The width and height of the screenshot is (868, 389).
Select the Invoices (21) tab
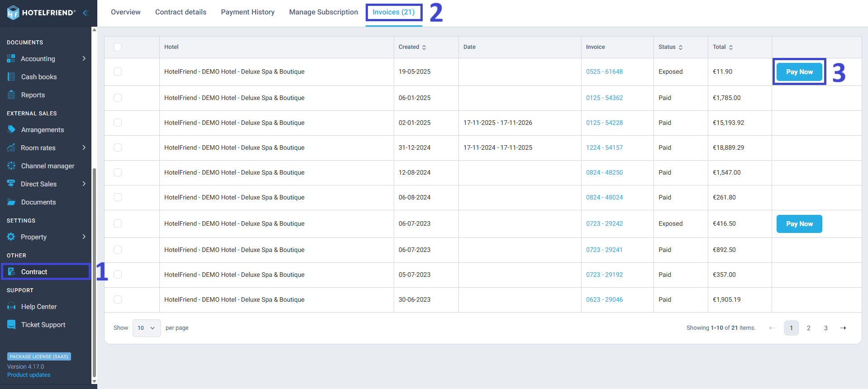point(394,12)
